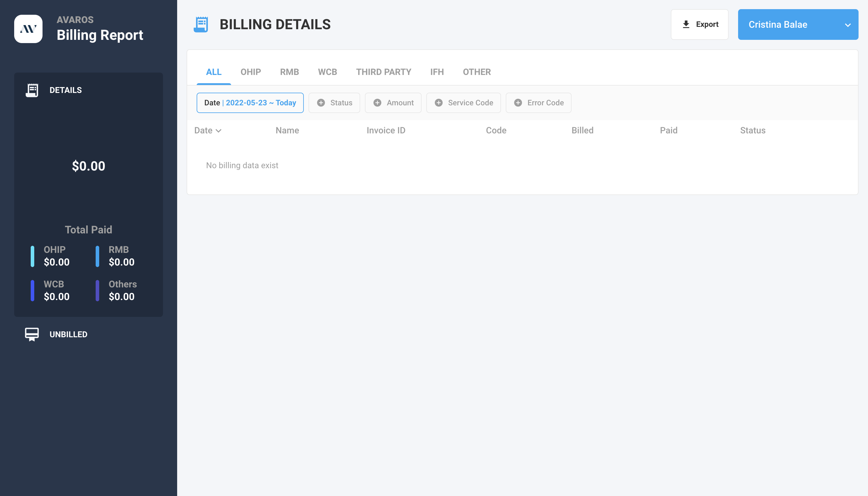The width and height of the screenshot is (868, 496).
Task: Click the Export button
Action: point(699,24)
